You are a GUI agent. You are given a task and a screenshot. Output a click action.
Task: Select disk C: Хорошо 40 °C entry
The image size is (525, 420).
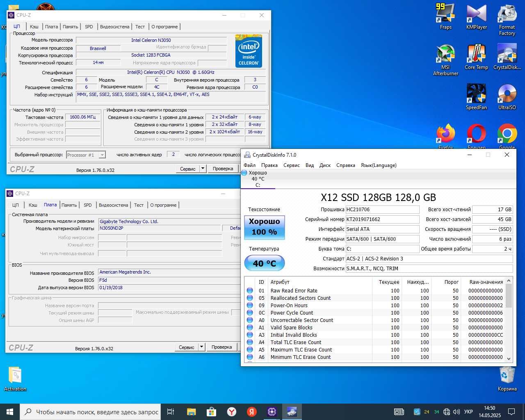click(x=258, y=179)
